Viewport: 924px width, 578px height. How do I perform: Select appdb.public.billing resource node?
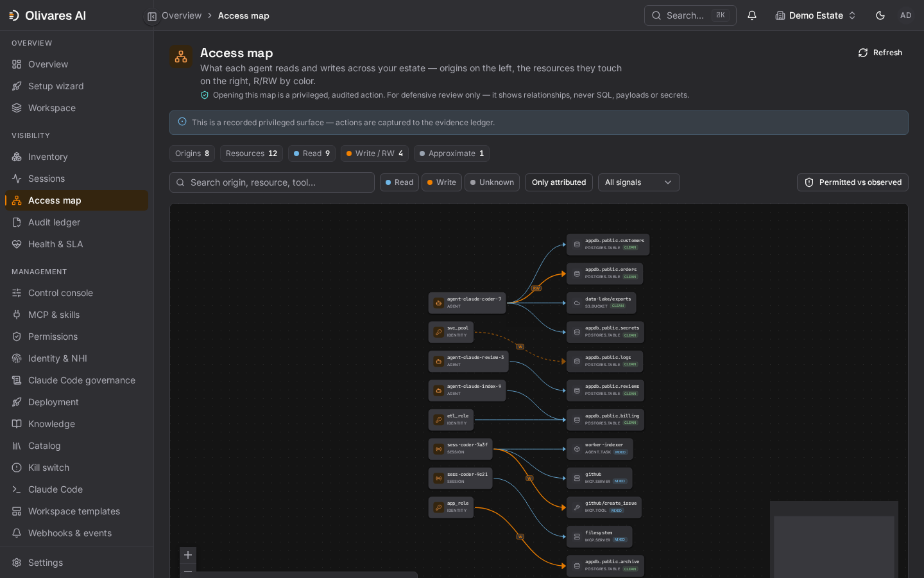605,419
